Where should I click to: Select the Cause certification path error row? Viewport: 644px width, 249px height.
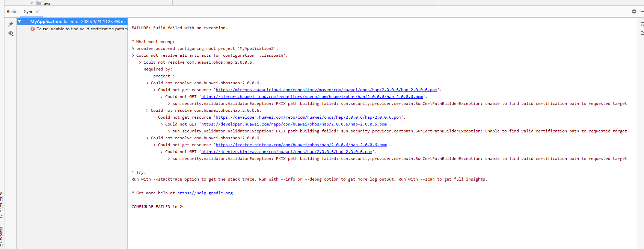[72, 29]
